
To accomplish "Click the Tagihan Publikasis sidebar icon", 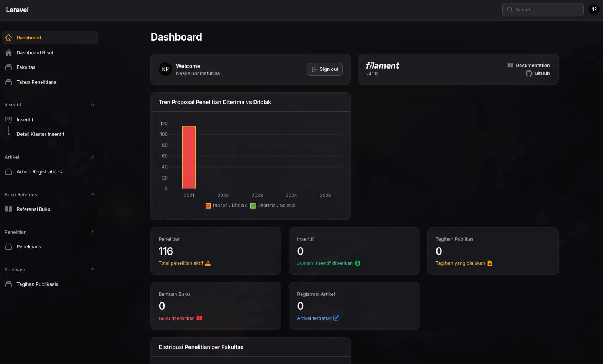I will [8, 284].
